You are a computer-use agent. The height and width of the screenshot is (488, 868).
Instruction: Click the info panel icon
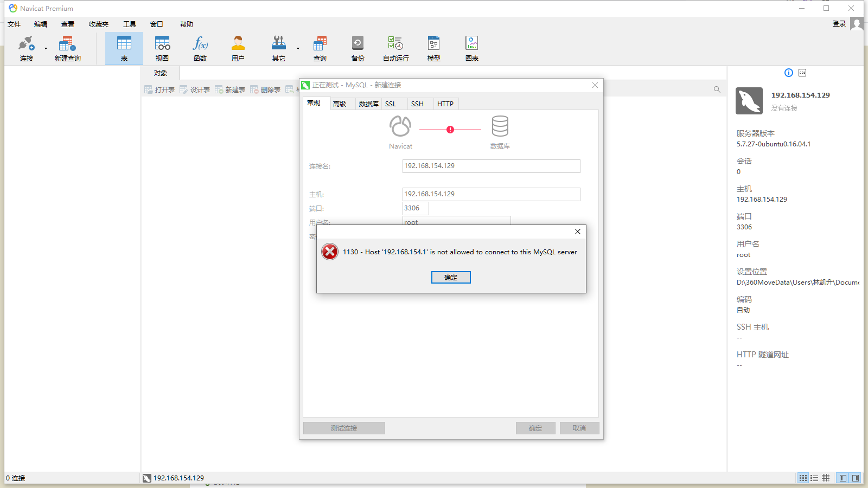tap(789, 73)
